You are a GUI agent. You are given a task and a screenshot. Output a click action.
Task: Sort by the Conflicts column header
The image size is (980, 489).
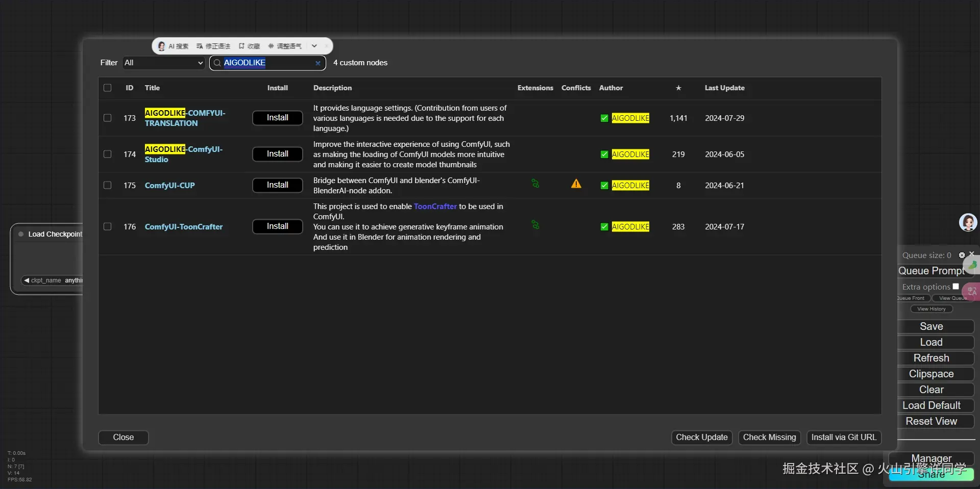point(576,88)
